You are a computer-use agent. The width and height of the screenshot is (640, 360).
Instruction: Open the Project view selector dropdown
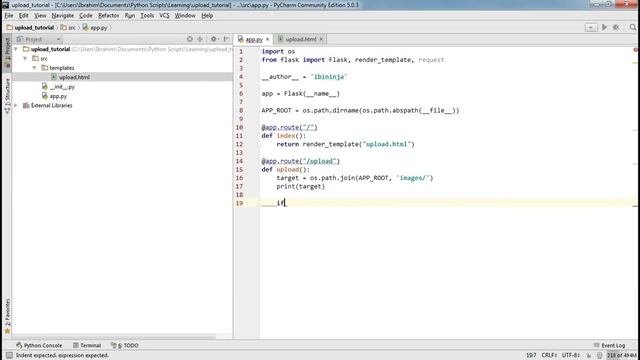click(39, 39)
